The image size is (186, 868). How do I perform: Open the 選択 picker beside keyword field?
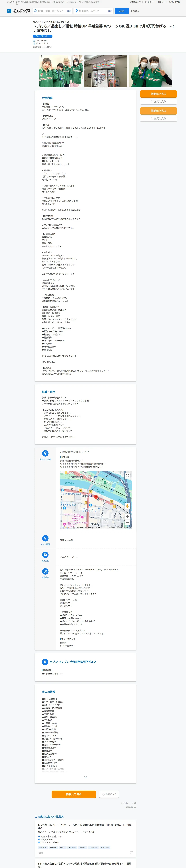[69, 11]
